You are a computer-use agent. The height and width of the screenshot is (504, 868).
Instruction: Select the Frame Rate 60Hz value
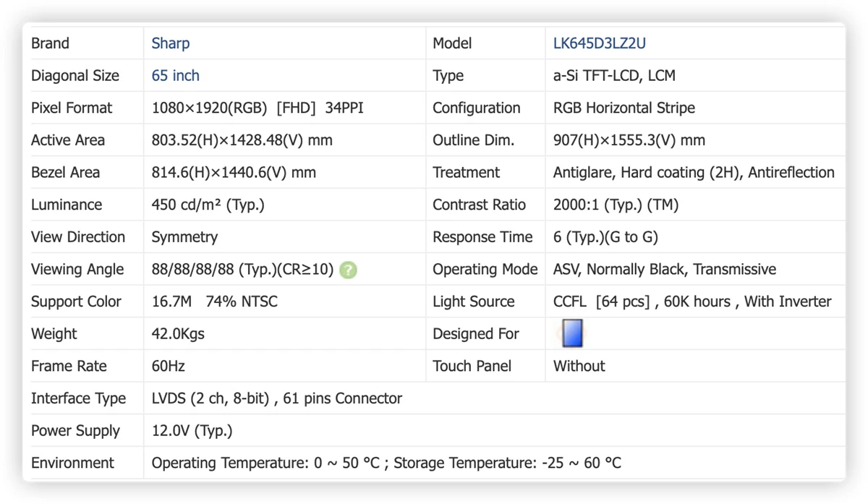tap(169, 366)
